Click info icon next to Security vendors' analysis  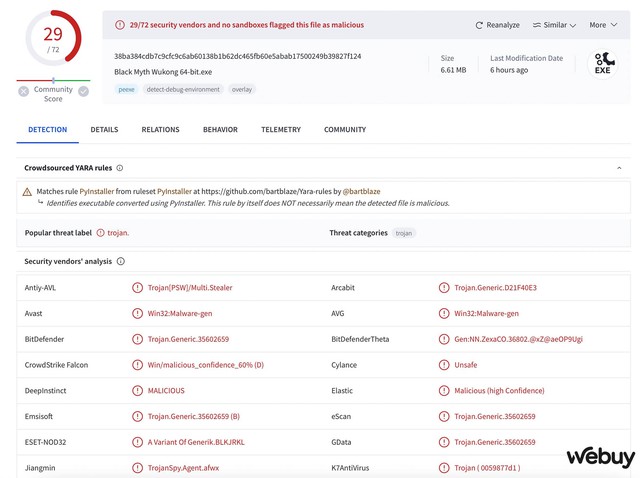[x=121, y=261]
